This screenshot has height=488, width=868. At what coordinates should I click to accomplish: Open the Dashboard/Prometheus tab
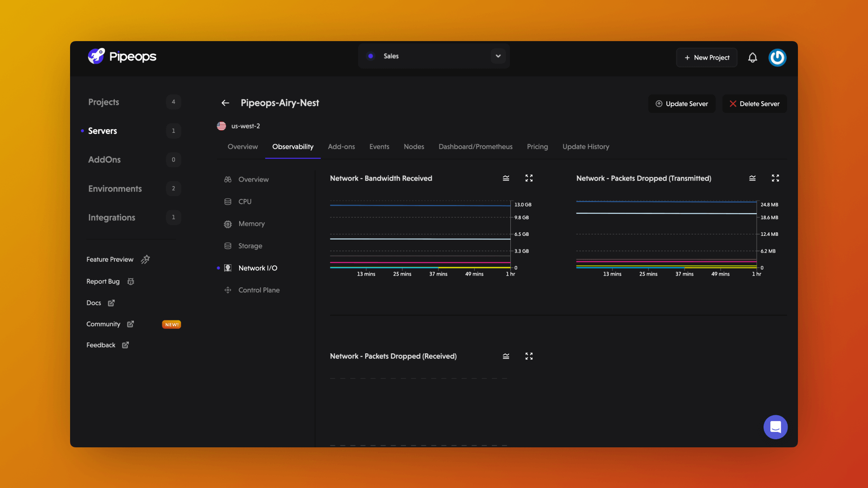point(476,147)
